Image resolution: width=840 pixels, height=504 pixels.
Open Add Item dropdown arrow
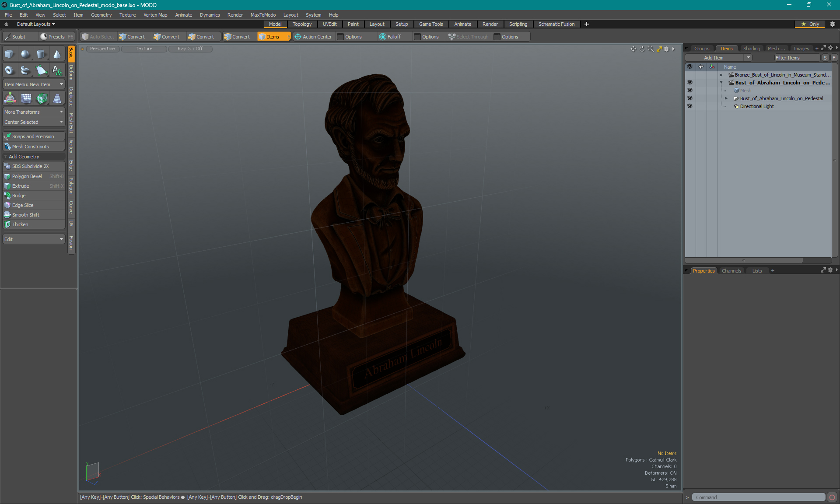[748, 58]
